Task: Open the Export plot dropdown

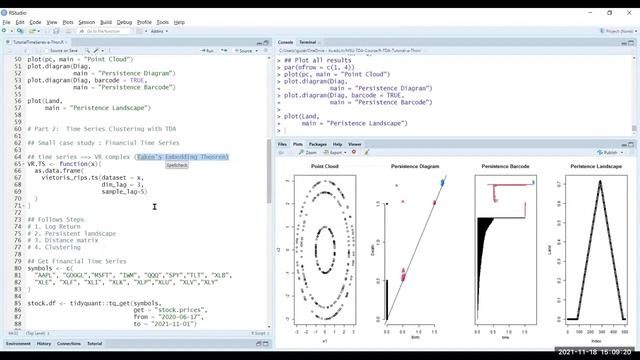Action: point(335,152)
